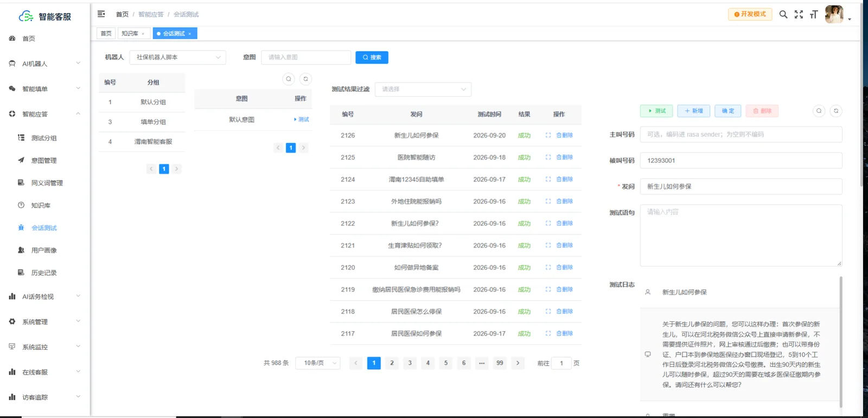Click search icon beside test form buttons
The image size is (868, 418).
(x=819, y=111)
